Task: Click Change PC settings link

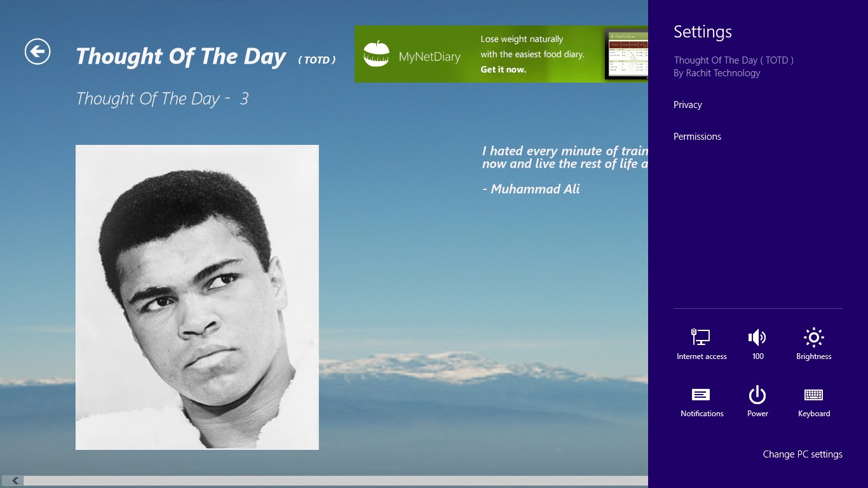Action: pyautogui.click(x=803, y=454)
